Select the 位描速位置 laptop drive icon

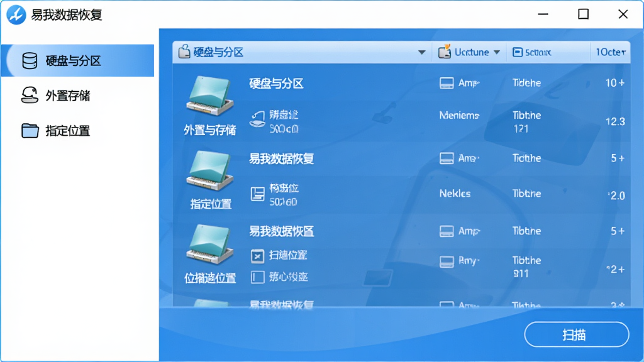pos(210,244)
